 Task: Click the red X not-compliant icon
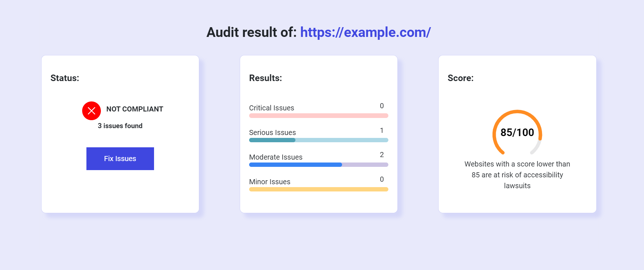91,111
